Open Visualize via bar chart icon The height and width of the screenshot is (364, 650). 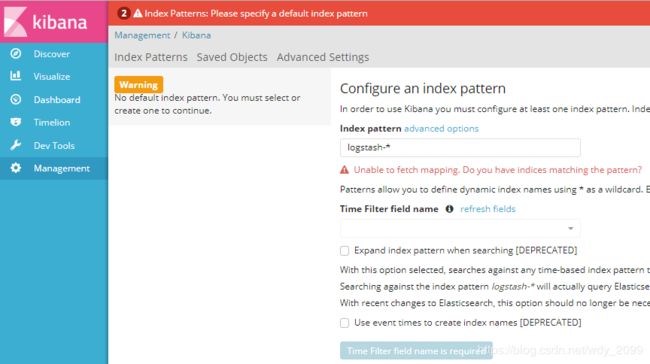click(x=16, y=76)
